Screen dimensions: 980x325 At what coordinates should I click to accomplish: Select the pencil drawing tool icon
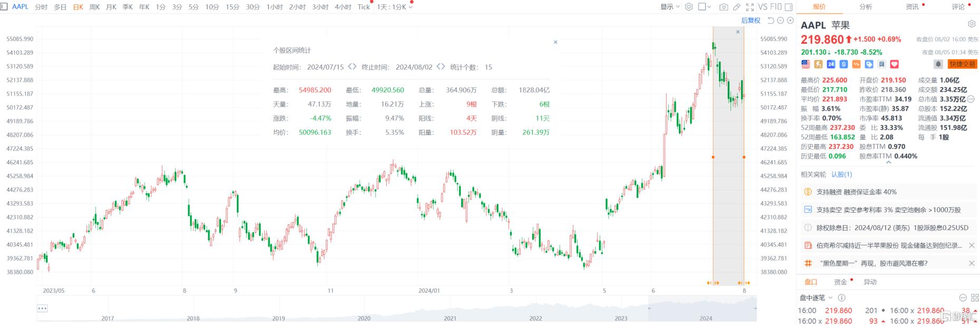(x=737, y=7)
